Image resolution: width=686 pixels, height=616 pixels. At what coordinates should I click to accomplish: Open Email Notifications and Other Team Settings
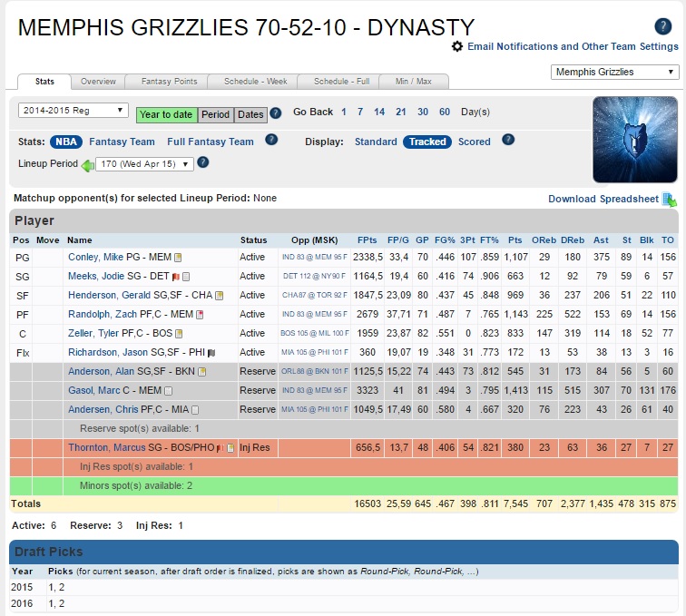click(573, 46)
